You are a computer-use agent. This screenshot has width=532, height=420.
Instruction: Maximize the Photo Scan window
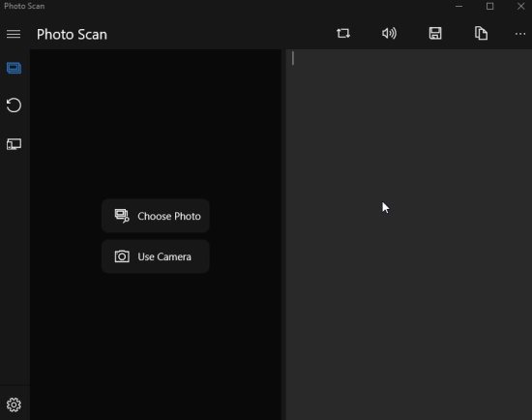tap(490, 6)
